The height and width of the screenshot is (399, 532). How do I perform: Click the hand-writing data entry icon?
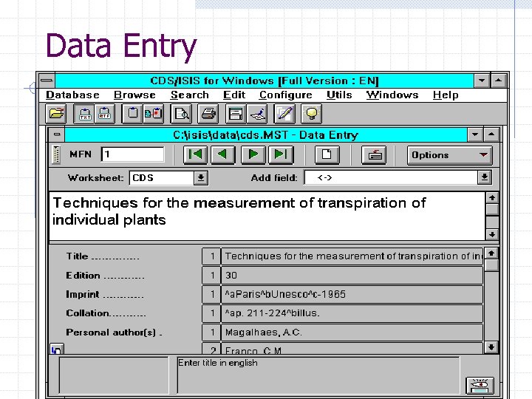257,113
